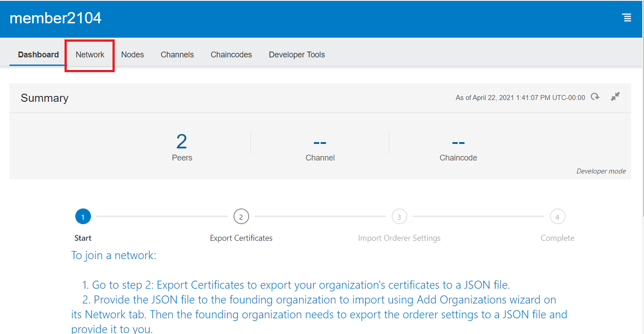Image resolution: width=644 pixels, height=334 pixels.
Task: Open the Developer Tools tab
Action: (297, 55)
